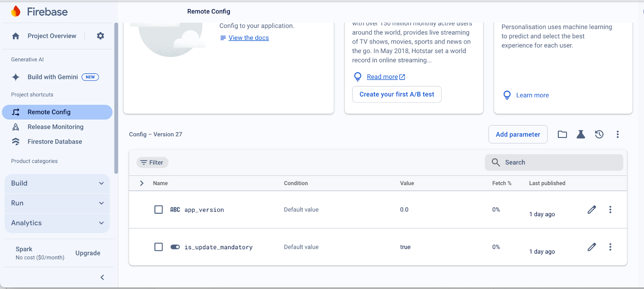Screen dimensions: 644x289
Task: Click the NEW badge beside Gemini
Action: click(90, 77)
